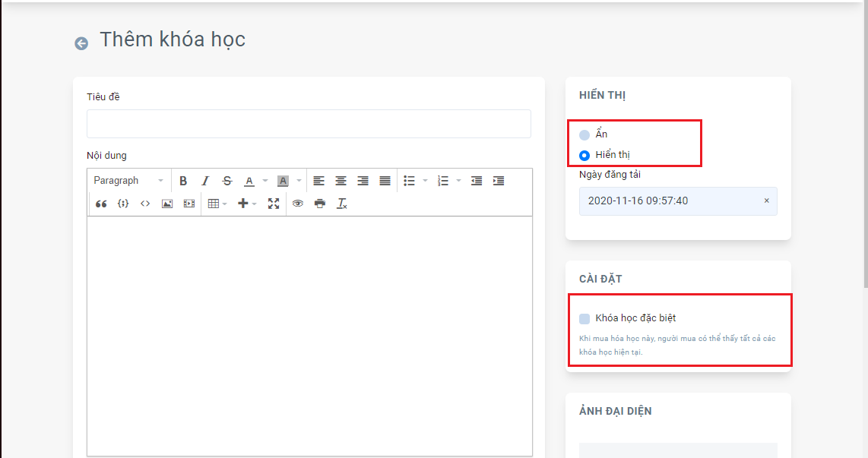The image size is (868, 458).
Task: Justify the text alignment
Action: coord(385,181)
